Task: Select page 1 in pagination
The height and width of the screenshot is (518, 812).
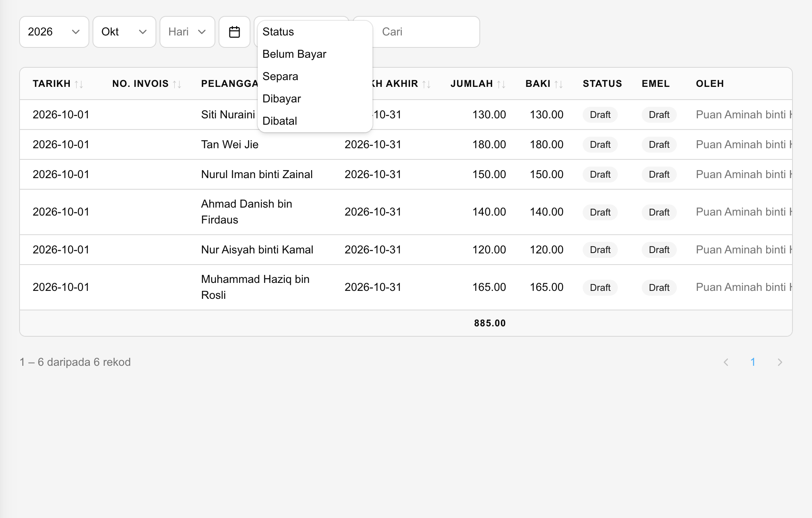Action: click(753, 362)
